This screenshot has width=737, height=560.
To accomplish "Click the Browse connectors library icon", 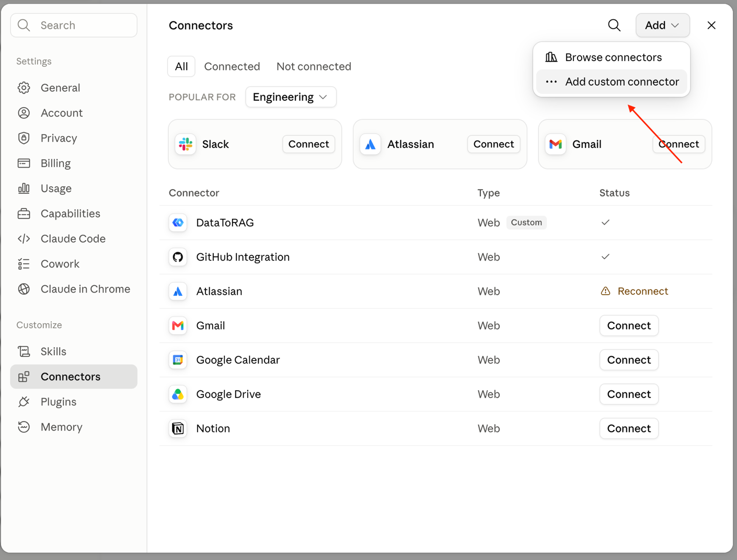I will (551, 57).
